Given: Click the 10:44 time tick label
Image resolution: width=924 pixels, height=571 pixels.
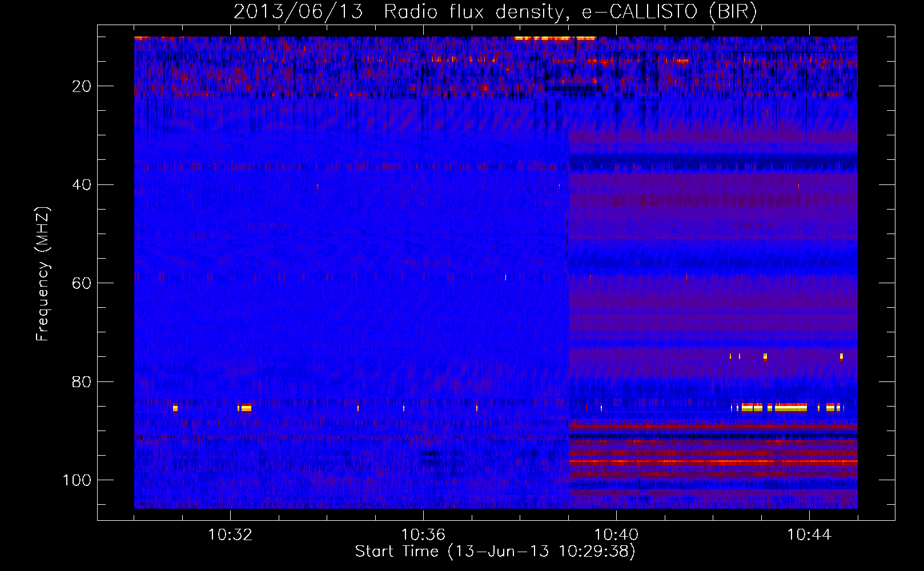Looking at the screenshot, I should click(x=809, y=535).
